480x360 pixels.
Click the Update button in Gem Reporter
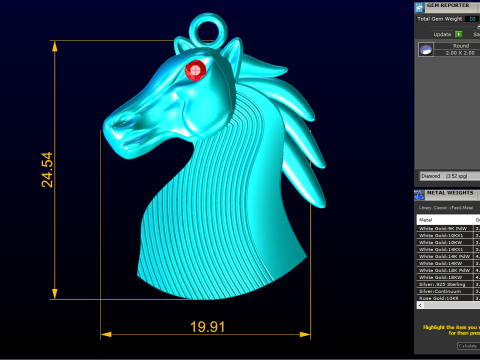click(442, 34)
